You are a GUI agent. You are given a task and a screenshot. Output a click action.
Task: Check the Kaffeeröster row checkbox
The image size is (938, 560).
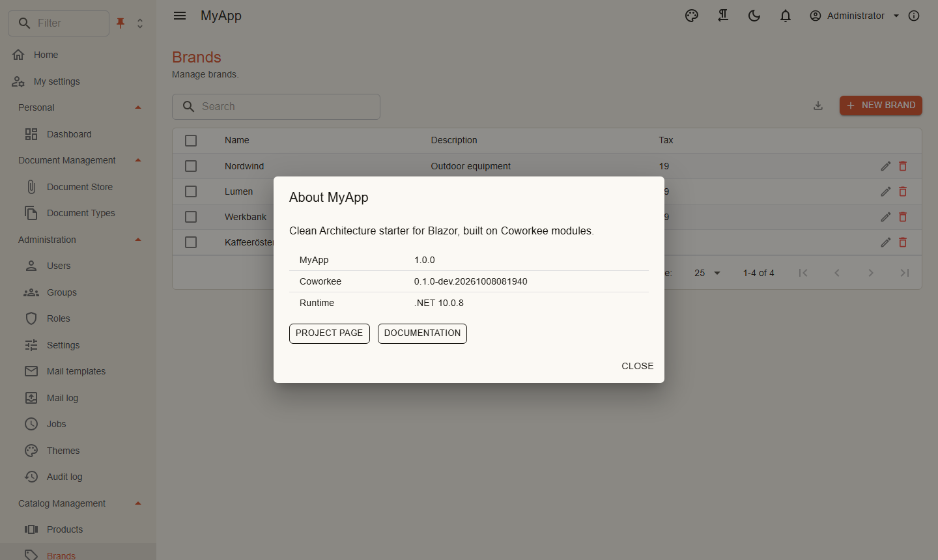coord(191,242)
